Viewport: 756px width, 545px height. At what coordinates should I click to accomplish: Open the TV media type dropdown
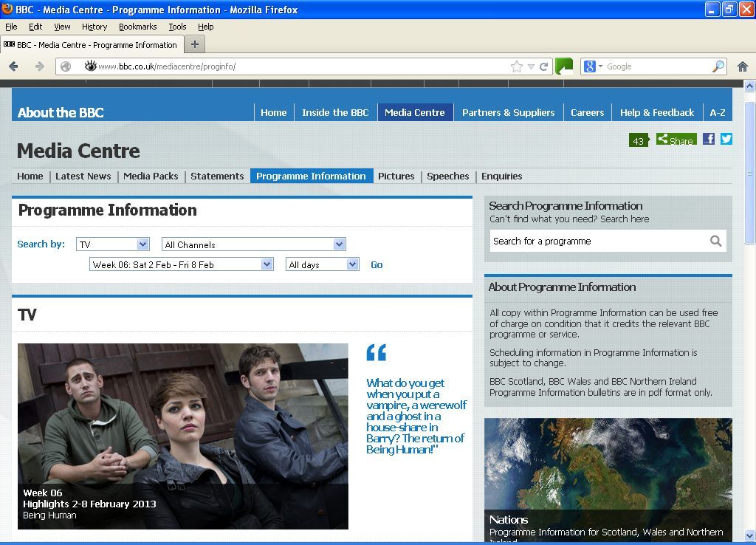114,244
